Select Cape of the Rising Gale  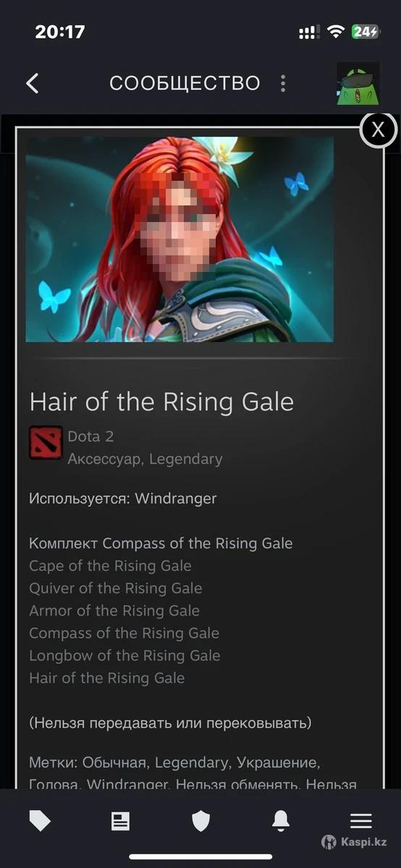point(110,566)
